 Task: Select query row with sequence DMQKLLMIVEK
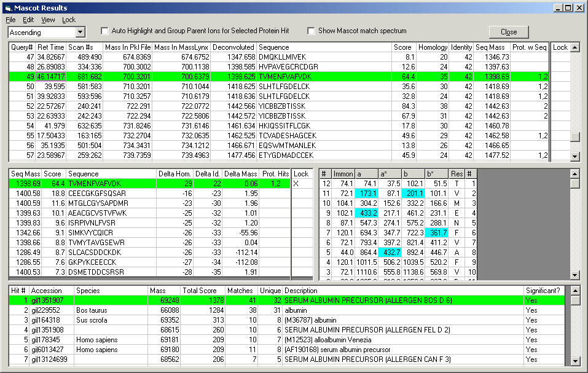[x=279, y=57]
